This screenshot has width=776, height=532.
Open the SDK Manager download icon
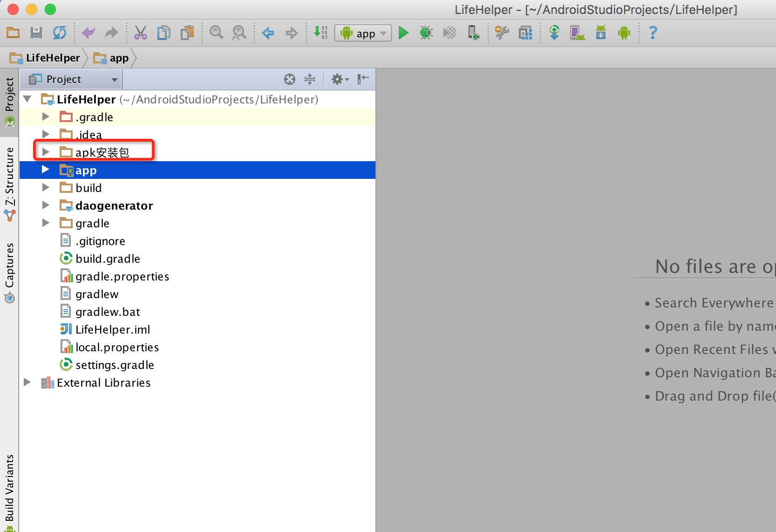pyautogui.click(x=601, y=33)
